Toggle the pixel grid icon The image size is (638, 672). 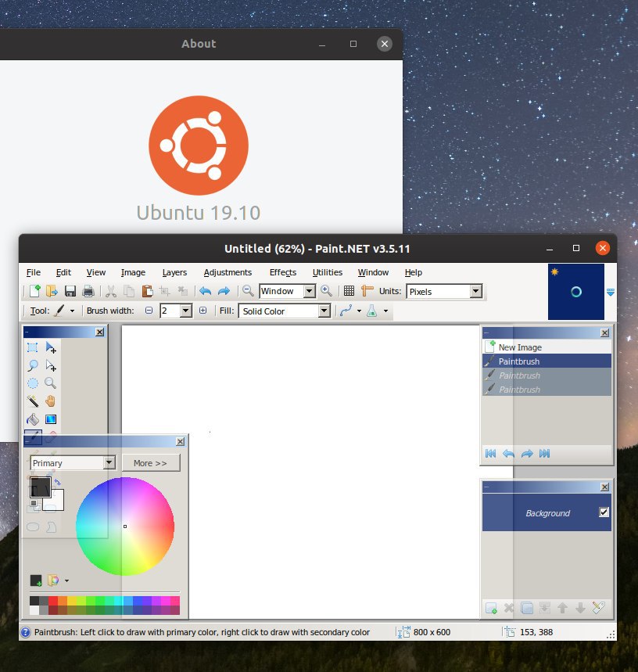tap(349, 291)
